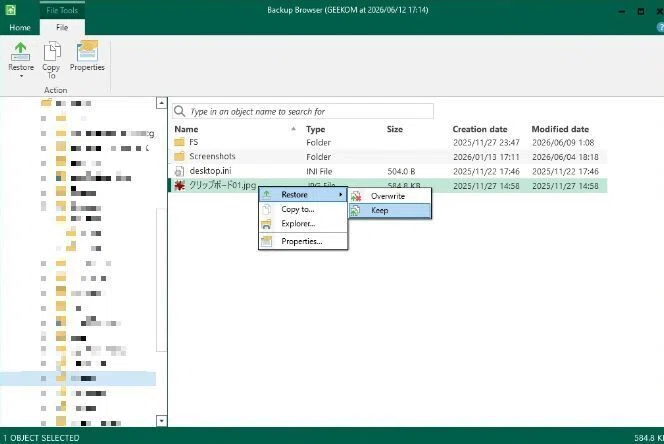The image size is (664, 444).
Task: Select the クリップボード01.jpg file name
Action: pyautogui.click(x=222, y=186)
